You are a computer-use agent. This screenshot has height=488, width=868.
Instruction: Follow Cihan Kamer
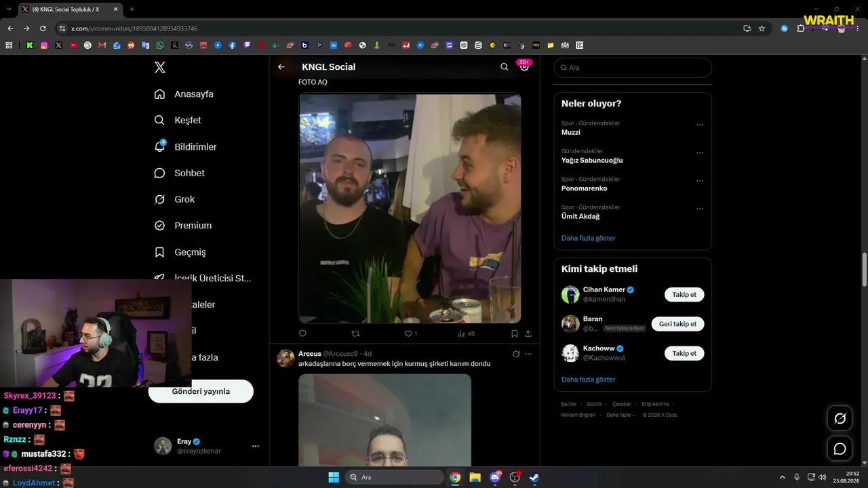(684, 295)
